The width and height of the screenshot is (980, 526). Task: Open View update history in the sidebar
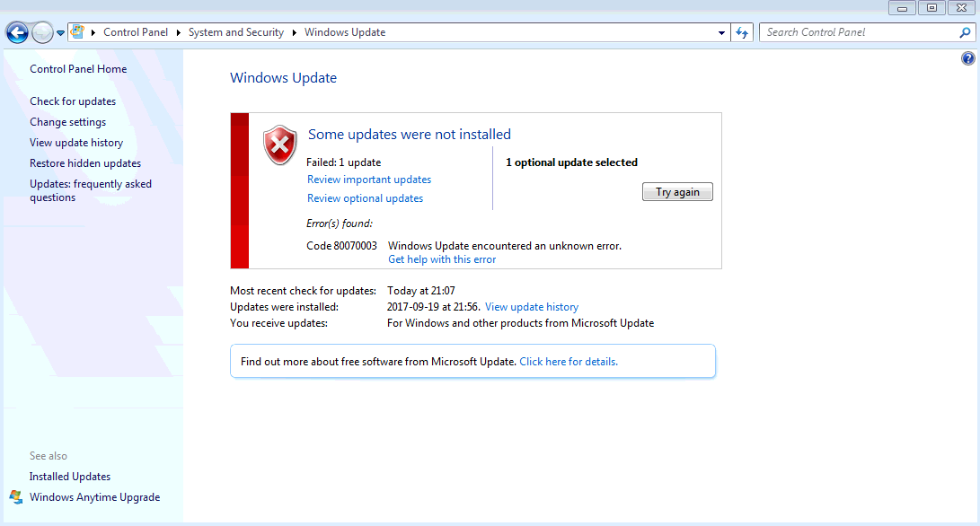point(76,143)
